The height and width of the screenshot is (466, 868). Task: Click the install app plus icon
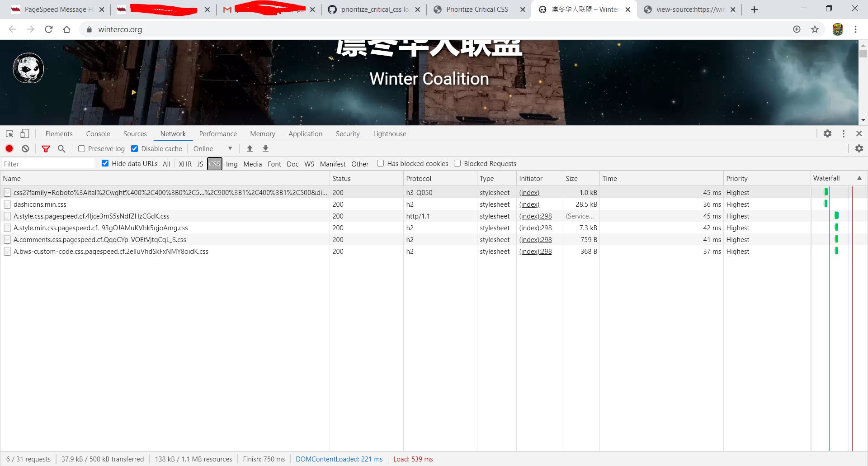click(x=797, y=29)
